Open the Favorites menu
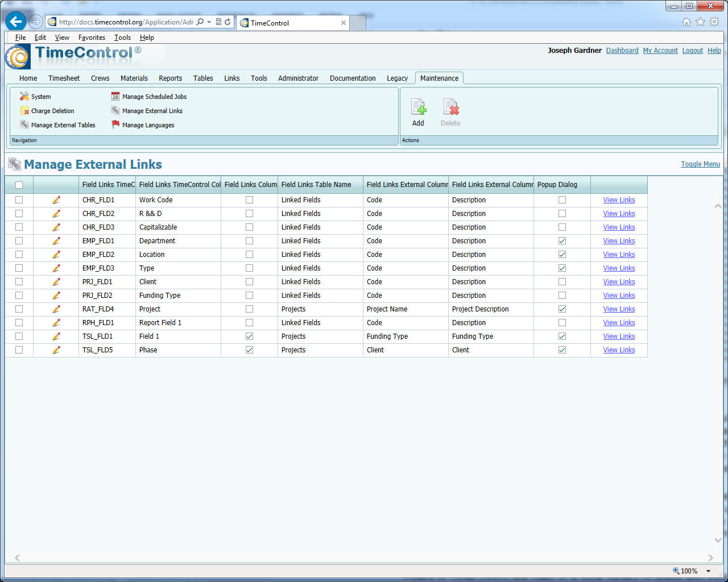This screenshot has height=582, width=728. click(x=92, y=38)
